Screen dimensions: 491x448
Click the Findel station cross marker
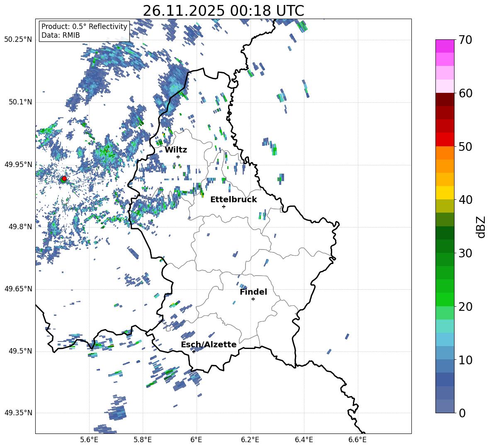click(253, 299)
